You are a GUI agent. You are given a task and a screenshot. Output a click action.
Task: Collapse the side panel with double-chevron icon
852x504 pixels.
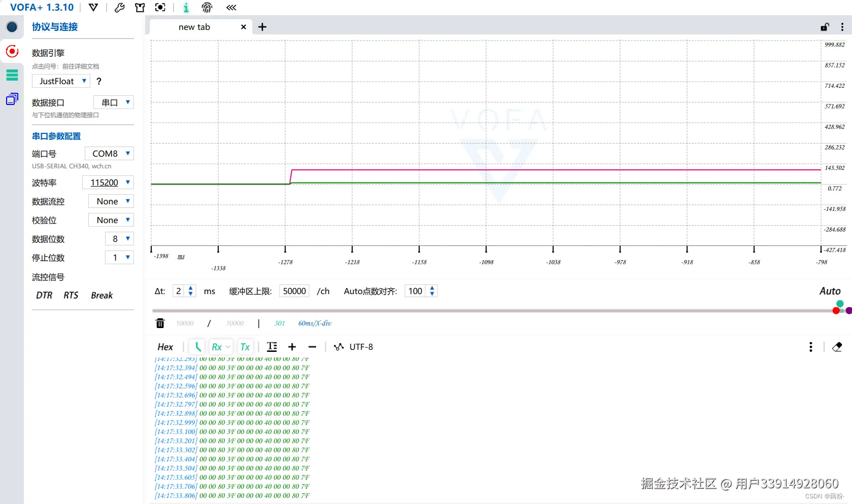pyautogui.click(x=231, y=8)
